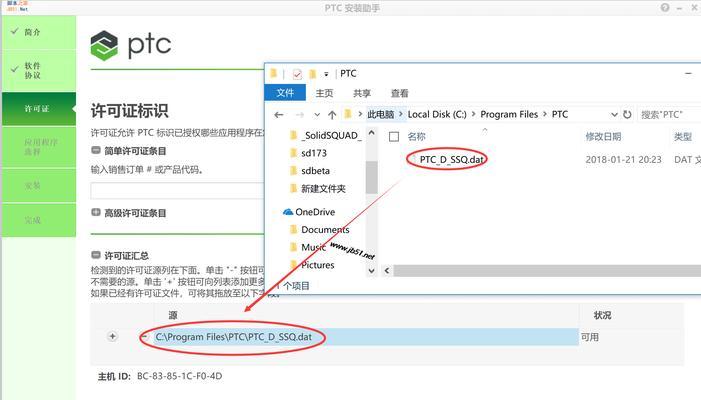Switch to the 查看 ribbon tab

(x=400, y=93)
